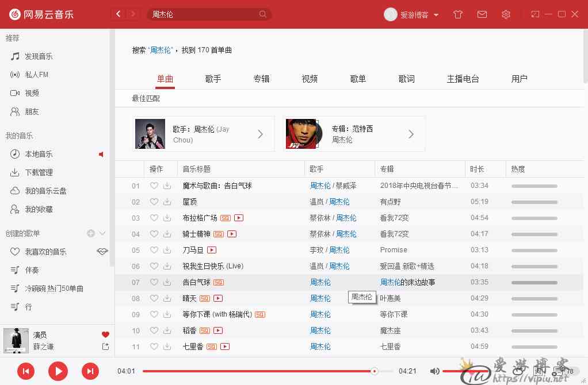Skip to next track
This screenshot has width=588, height=385.
[90, 371]
